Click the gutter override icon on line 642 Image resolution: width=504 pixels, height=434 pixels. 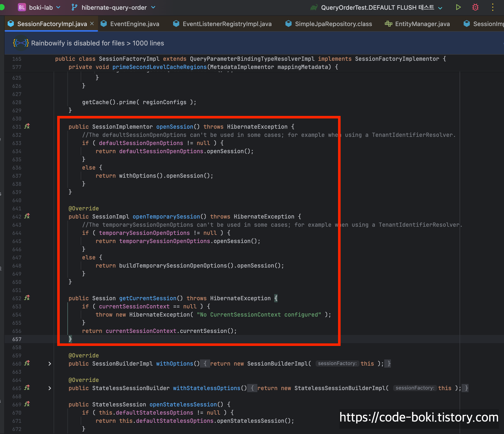click(27, 216)
